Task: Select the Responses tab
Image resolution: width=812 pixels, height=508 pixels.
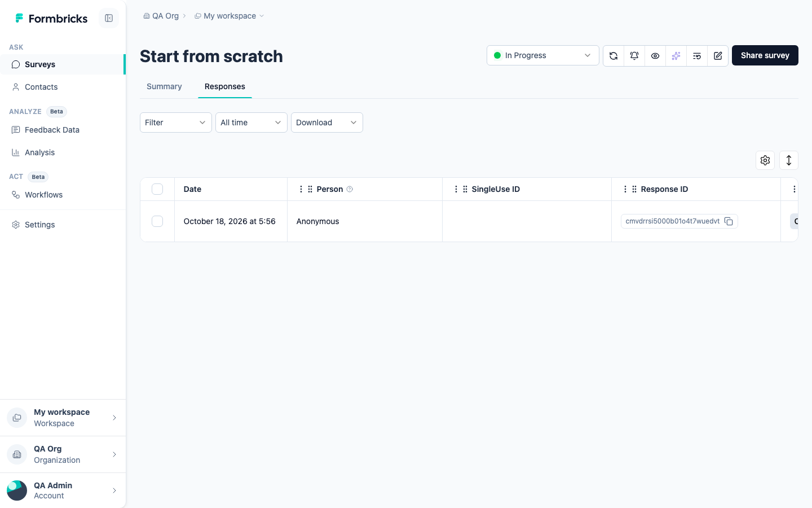Action: coord(225,86)
